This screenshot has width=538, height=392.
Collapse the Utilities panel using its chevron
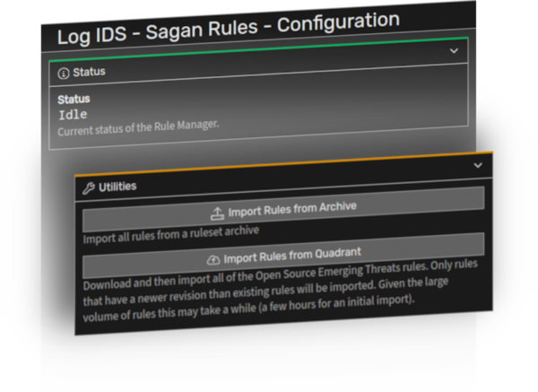476,166
